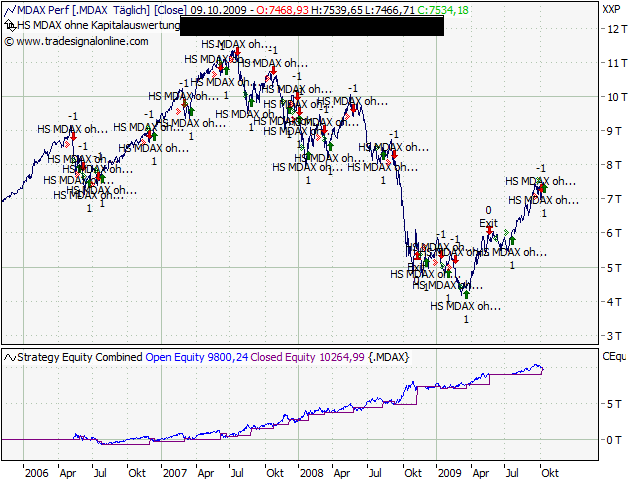Click the Closed Equity 10264,99 legend entry
This screenshot has height=480, width=640.
pyautogui.click(x=307, y=357)
